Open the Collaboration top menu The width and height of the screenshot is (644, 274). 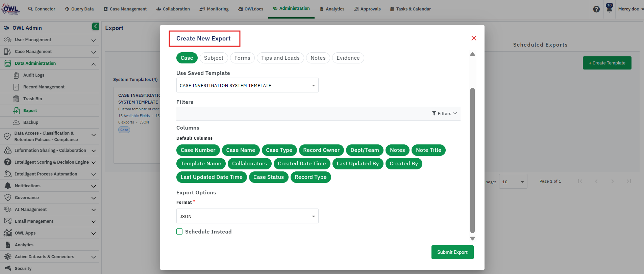[x=173, y=9]
